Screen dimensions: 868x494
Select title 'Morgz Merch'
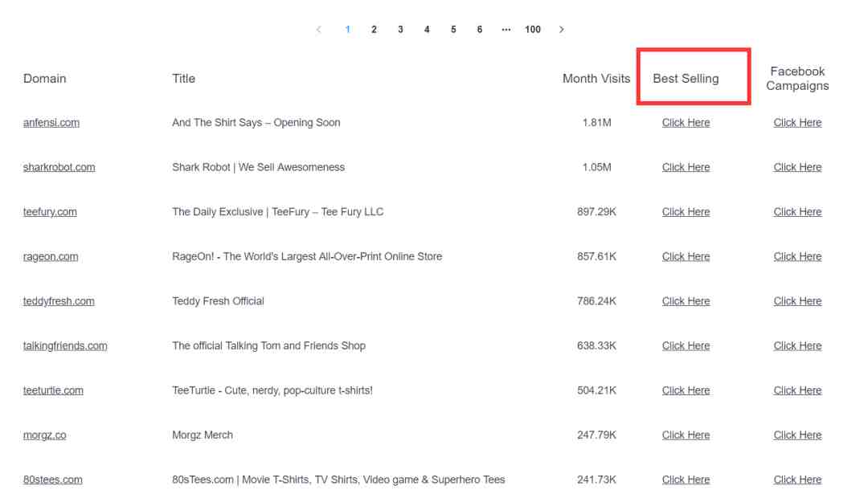click(203, 435)
